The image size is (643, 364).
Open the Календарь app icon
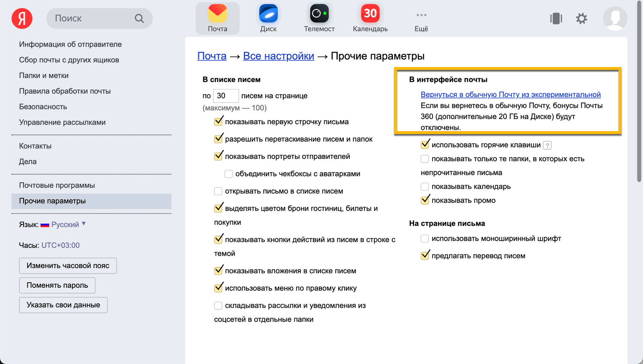[370, 18]
